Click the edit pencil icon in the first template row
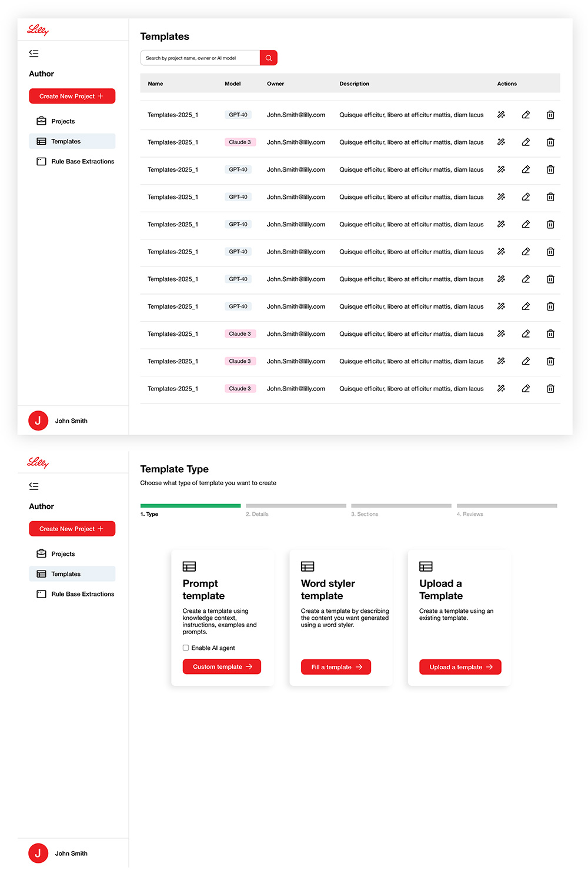Viewport: 588px width, 874px height. (526, 115)
